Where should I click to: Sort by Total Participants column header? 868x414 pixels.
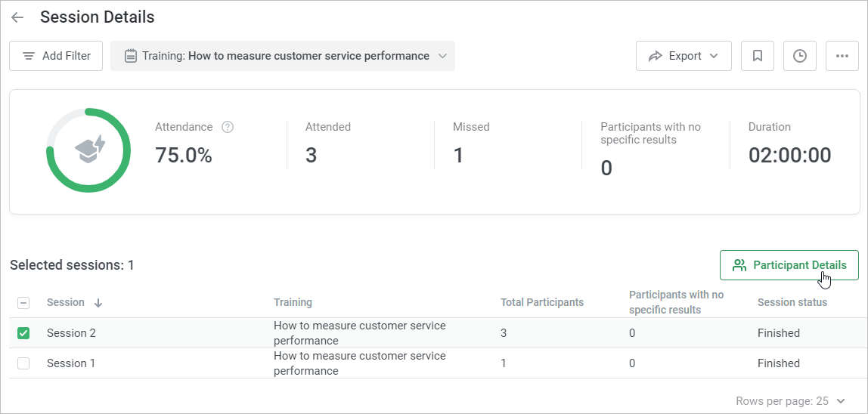click(x=541, y=302)
